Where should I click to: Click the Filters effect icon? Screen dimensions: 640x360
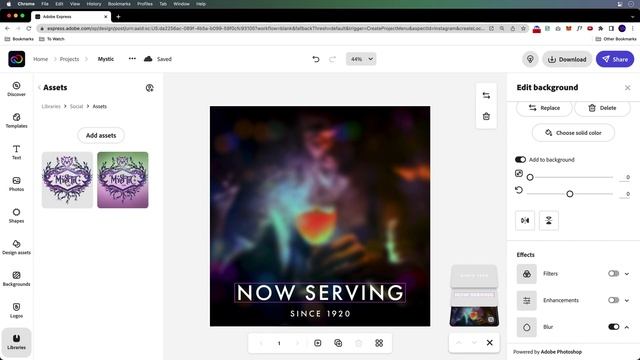[527, 274]
